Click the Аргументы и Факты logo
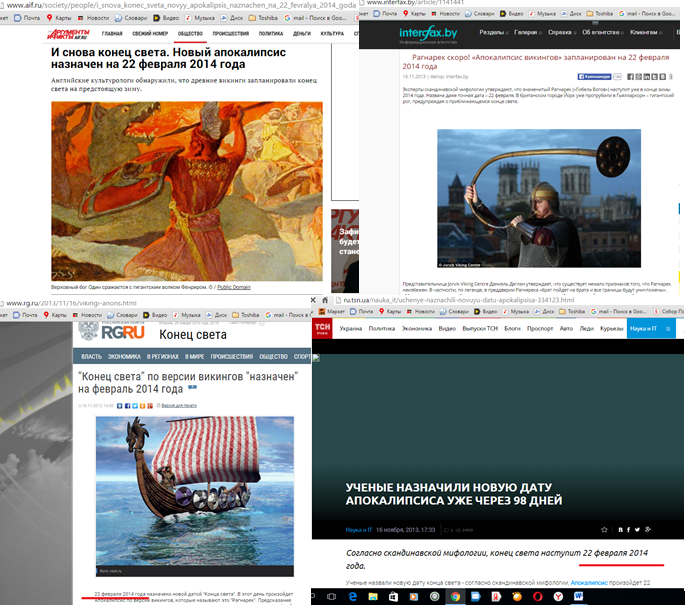Screen dimensions: 685x609 (69, 35)
